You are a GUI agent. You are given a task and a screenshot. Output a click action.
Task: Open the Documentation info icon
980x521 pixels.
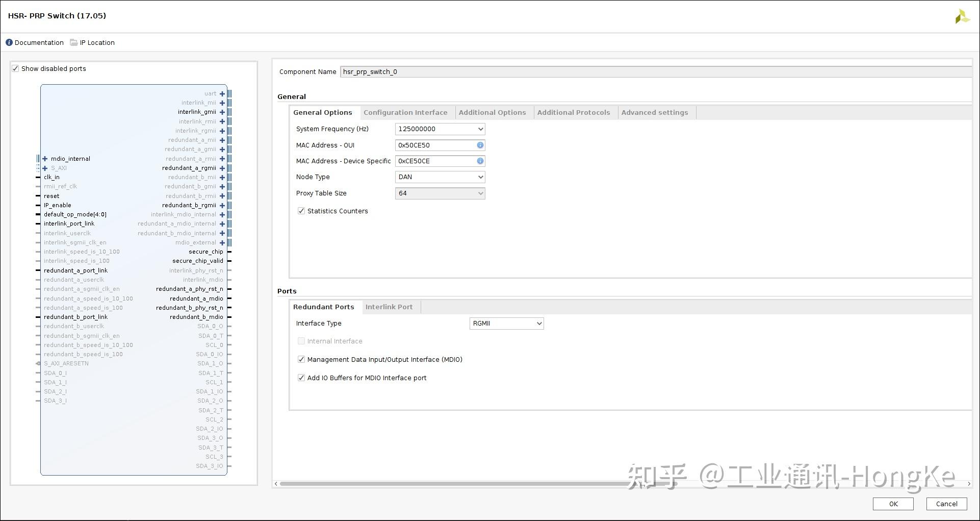pos(9,42)
